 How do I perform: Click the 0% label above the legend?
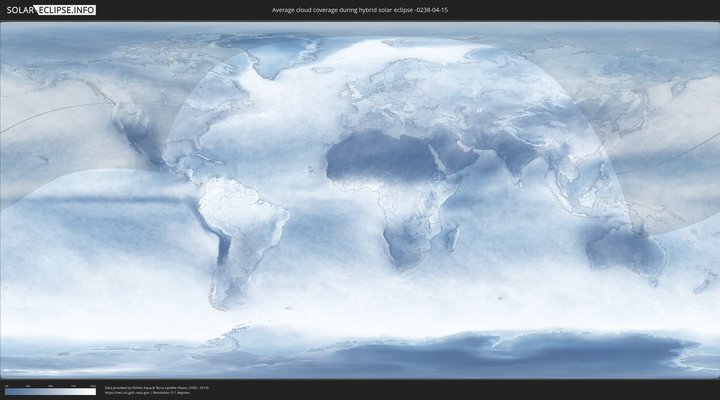[6, 385]
